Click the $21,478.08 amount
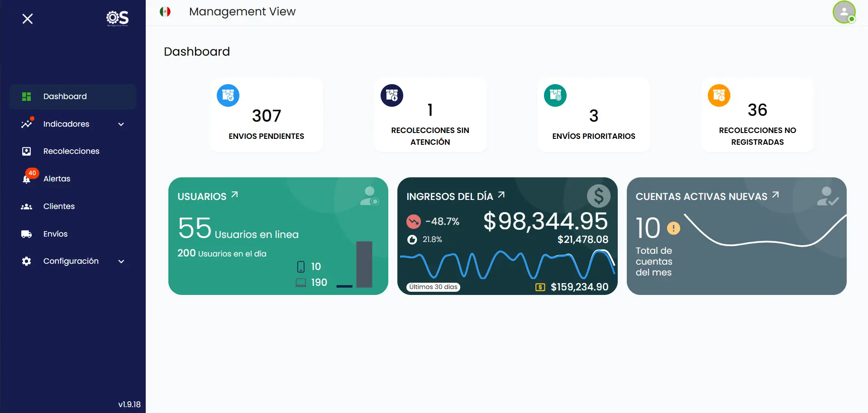Image resolution: width=868 pixels, height=413 pixels. coord(583,240)
